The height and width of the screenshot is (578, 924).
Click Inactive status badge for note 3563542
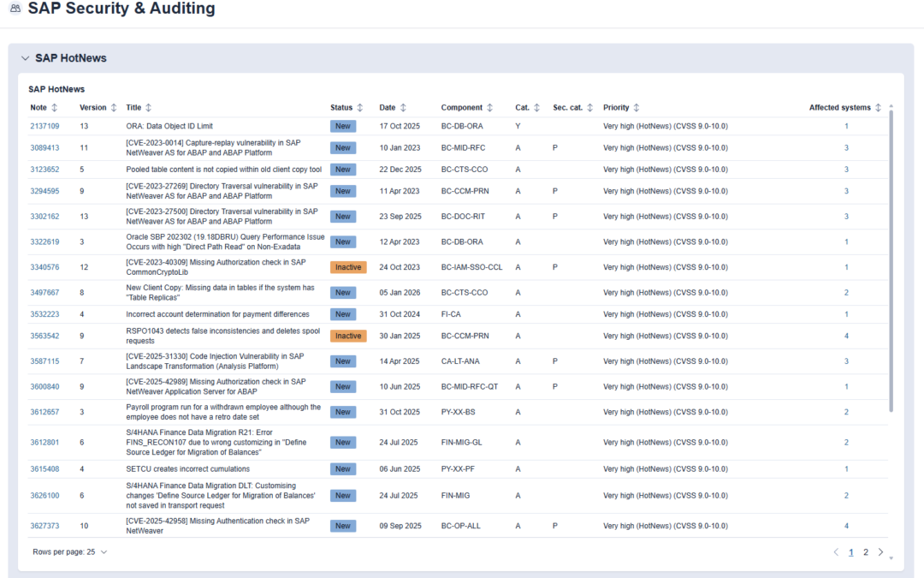pos(348,337)
